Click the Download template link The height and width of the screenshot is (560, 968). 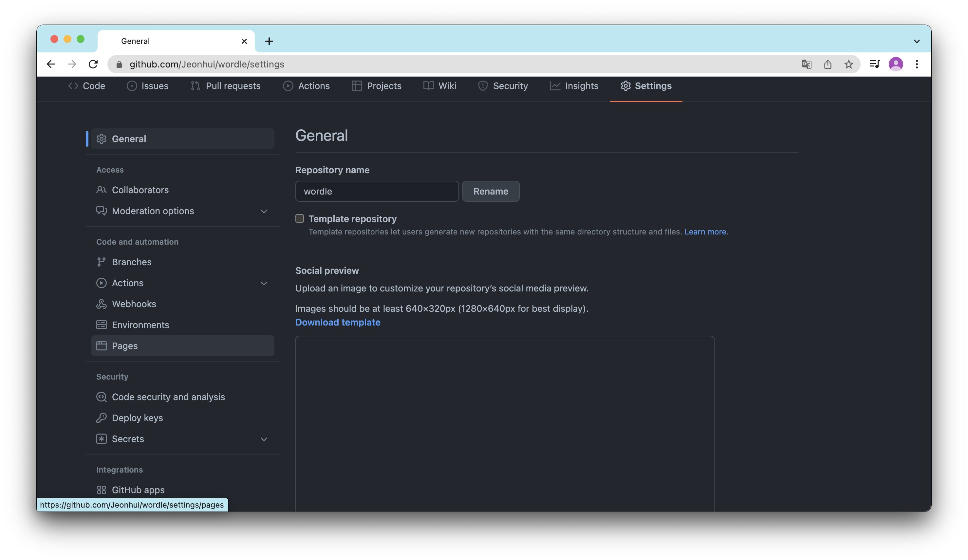pos(338,322)
